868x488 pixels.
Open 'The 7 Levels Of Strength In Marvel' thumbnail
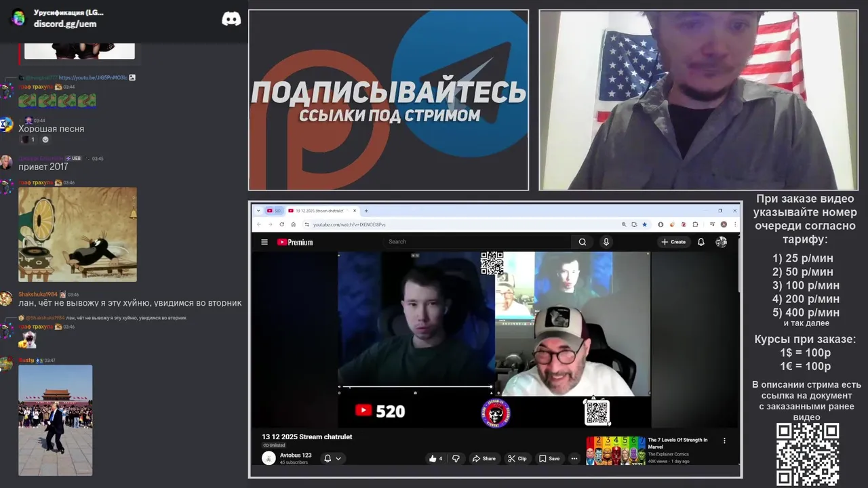(615, 450)
